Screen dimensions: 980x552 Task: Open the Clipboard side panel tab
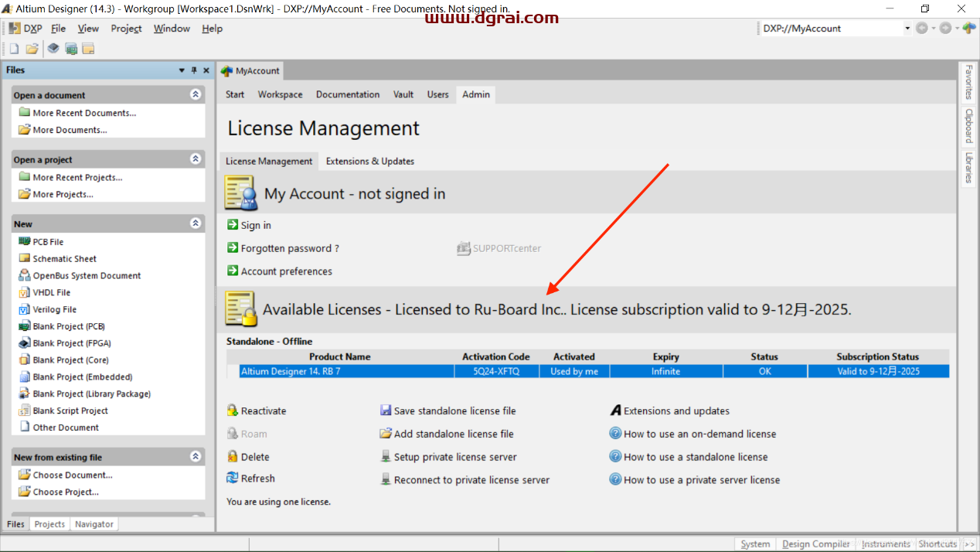[968, 126]
